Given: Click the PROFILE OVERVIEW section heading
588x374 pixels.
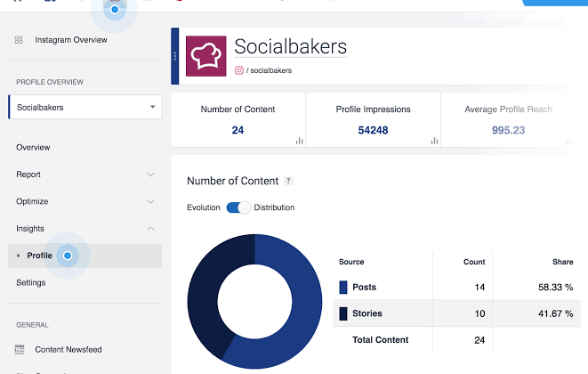Looking at the screenshot, I should [50, 82].
